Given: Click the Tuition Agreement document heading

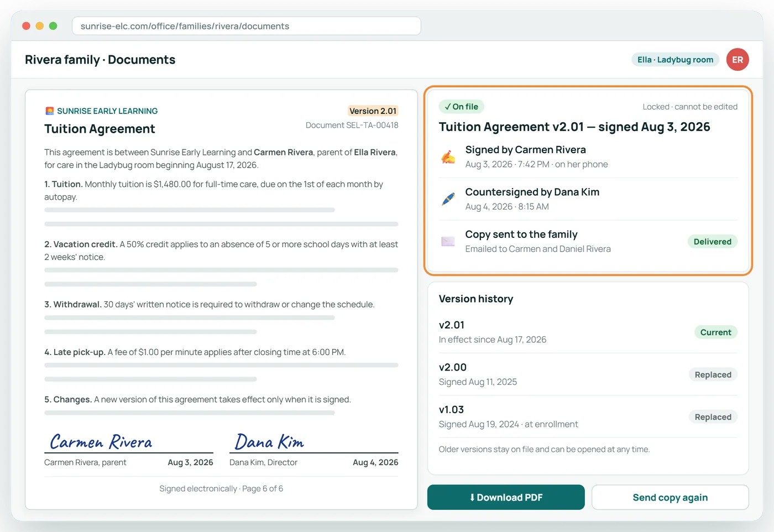Looking at the screenshot, I should [x=100, y=129].
